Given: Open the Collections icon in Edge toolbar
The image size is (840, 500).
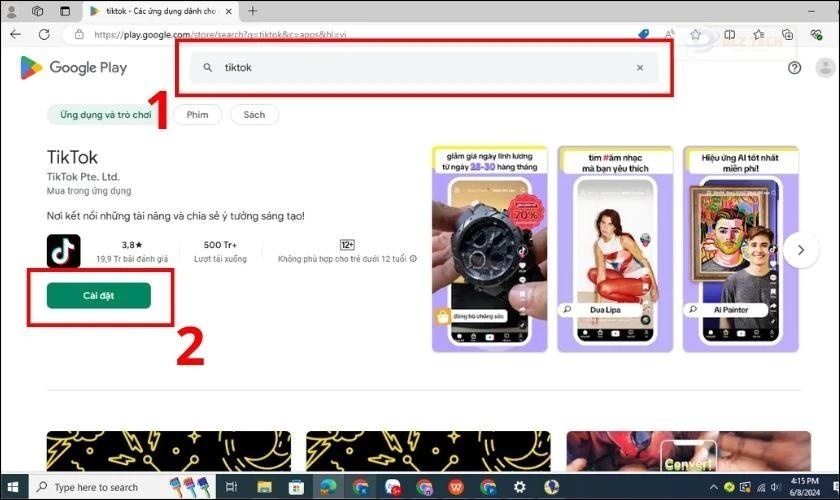Looking at the screenshot, I should (x=788, y=34).
